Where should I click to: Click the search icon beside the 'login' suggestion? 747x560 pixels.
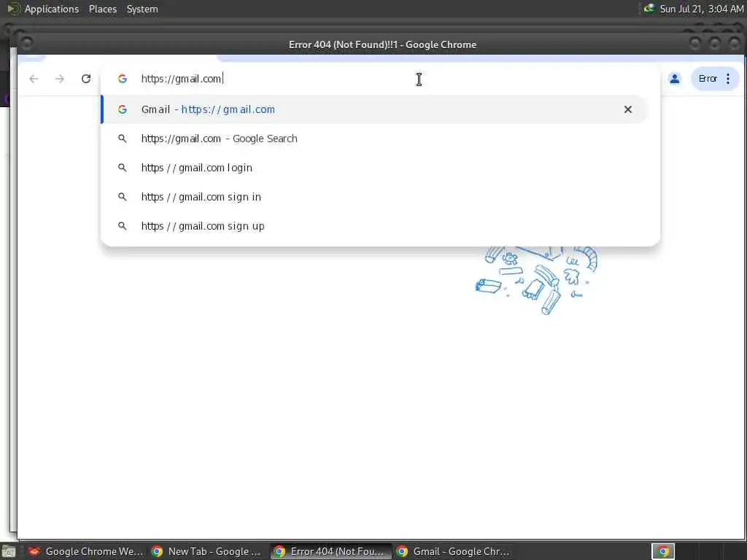click(123, 168)
